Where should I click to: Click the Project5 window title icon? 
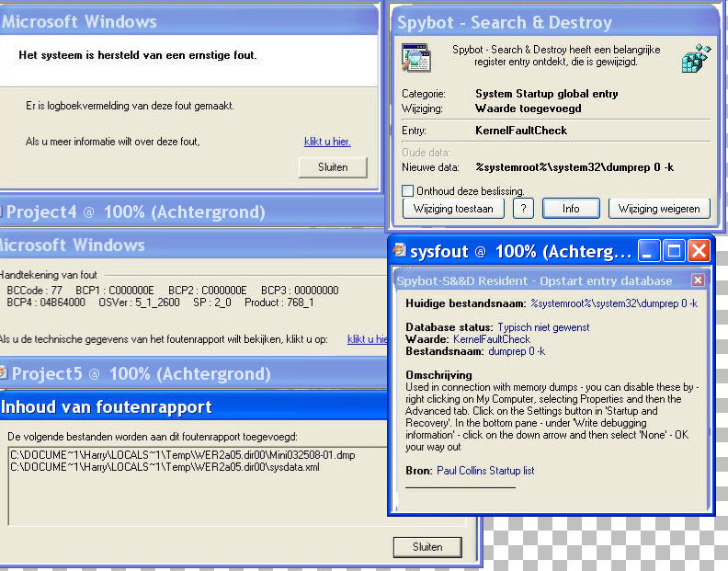click(x=4, y=372)
